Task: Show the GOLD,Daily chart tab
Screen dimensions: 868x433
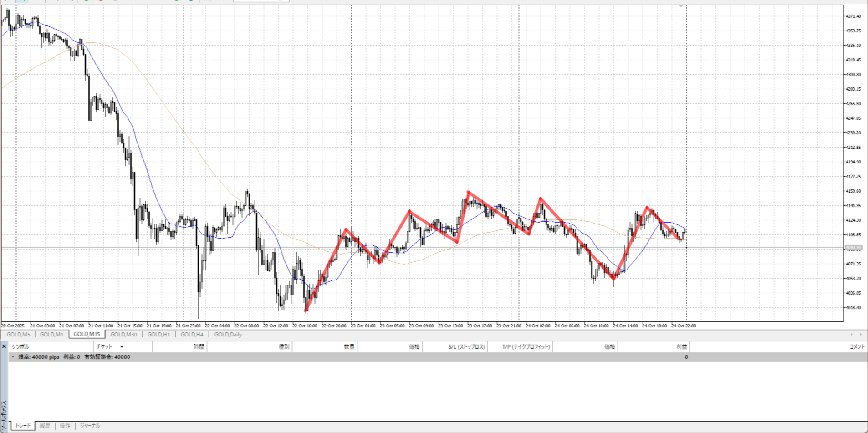Action: point(228,335)
